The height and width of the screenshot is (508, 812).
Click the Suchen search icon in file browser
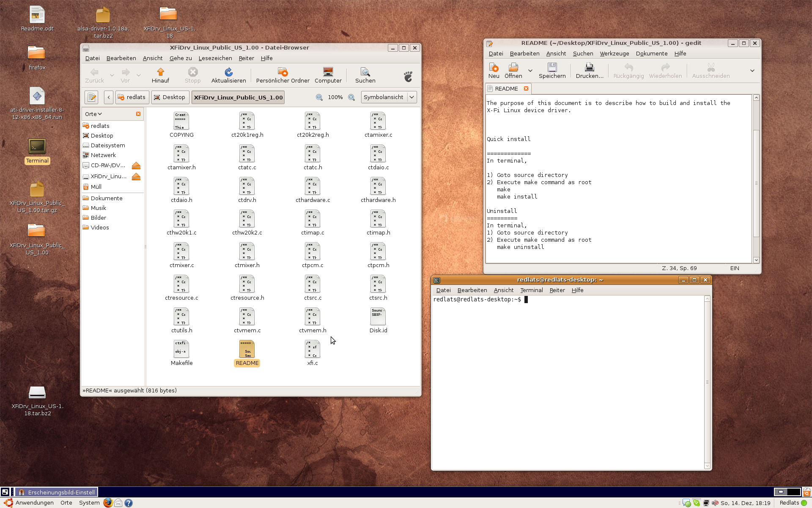365,72
